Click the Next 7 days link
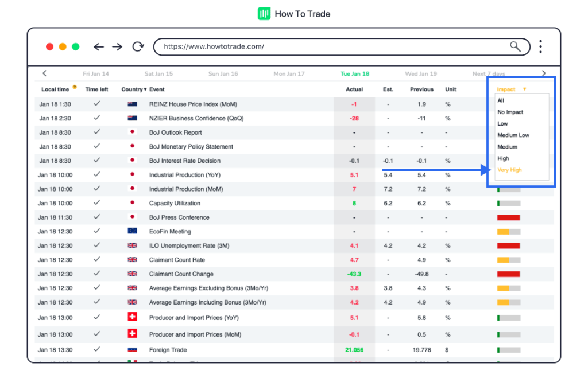Screen dimensions: 588x390 489,74
